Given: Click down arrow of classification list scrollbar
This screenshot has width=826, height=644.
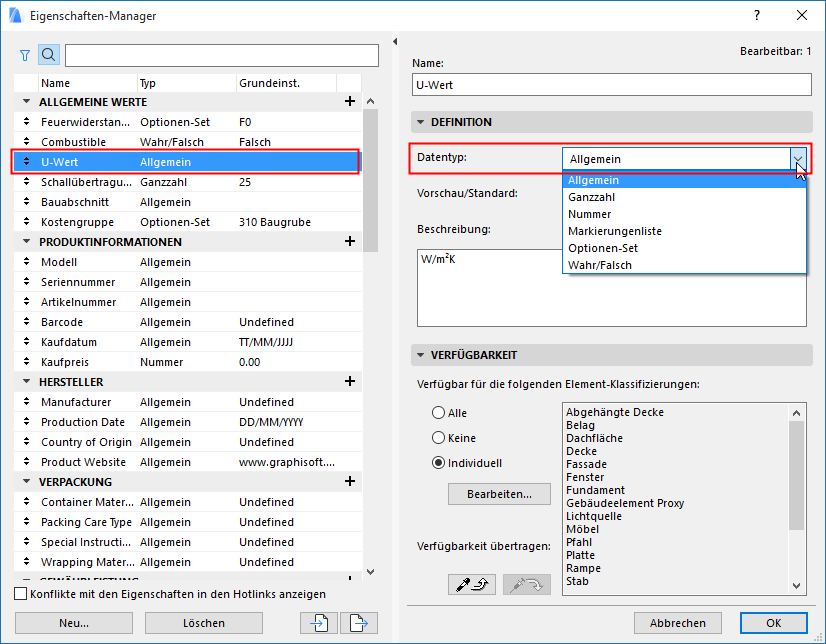Looking at the screenshot, I should click(x=796, y=586).
